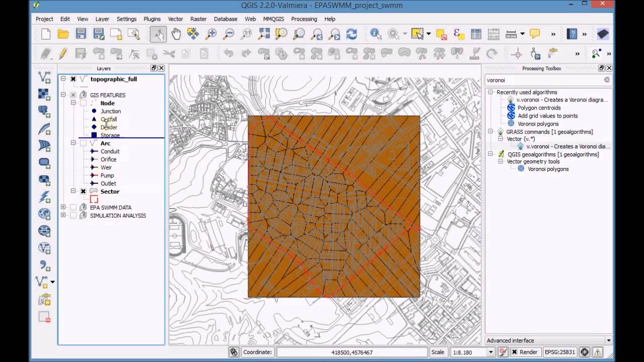Viewport: 644px width, 362px height.
Task: Collapse the GRASS commands tree branch
Action: pyautogui.click(x=491, y=132)
